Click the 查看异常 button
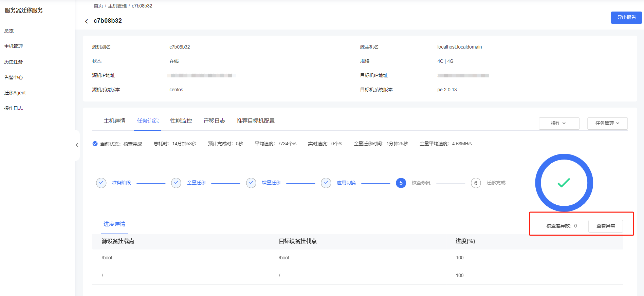Screen dimensions: 644x296 coord(606,226)
